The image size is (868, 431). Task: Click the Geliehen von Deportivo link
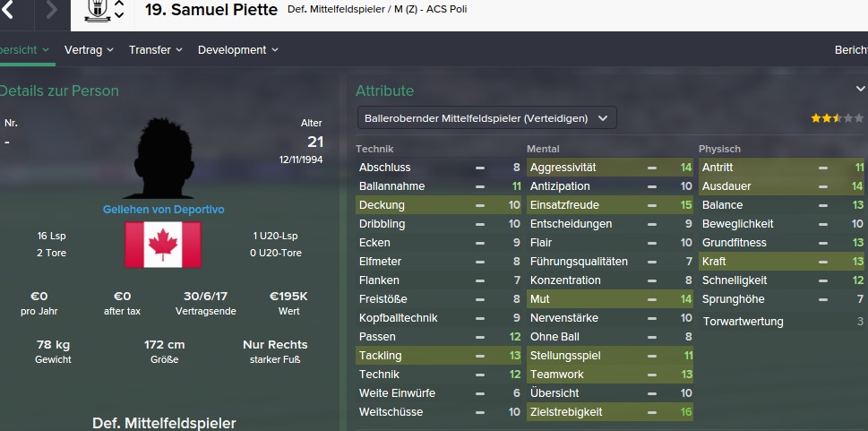coord(163,209)
